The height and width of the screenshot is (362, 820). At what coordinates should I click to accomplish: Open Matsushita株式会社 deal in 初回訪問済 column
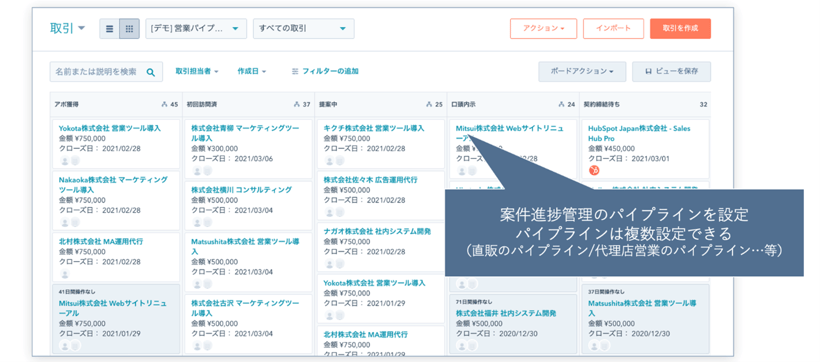245,246
